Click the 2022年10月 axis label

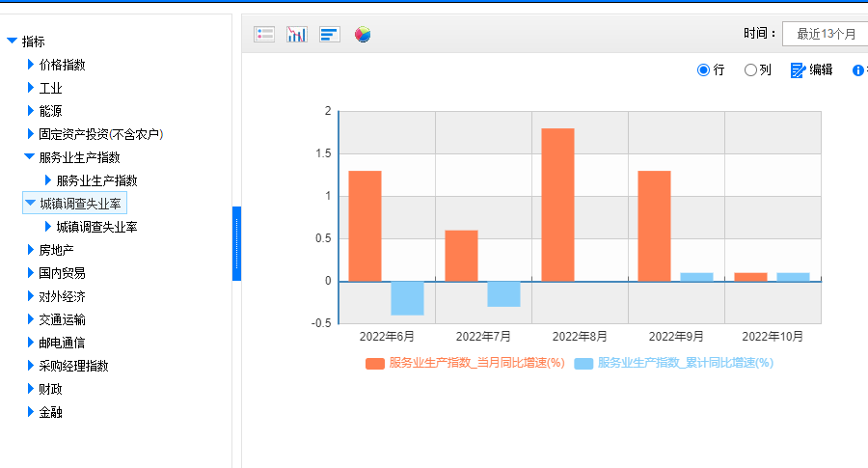pyautogui.click(x=773, y=336)
